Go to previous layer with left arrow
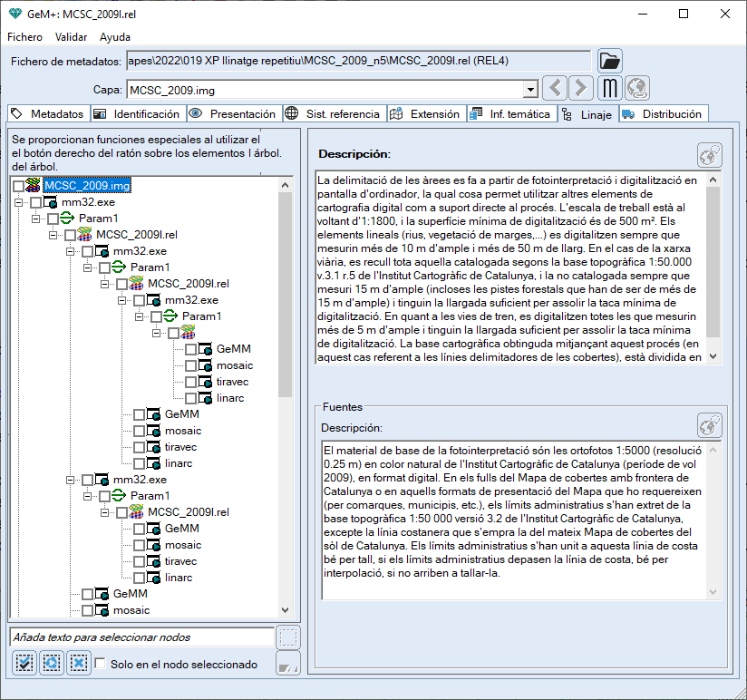Screen dimensions: 747x700 tap(556, 89)
